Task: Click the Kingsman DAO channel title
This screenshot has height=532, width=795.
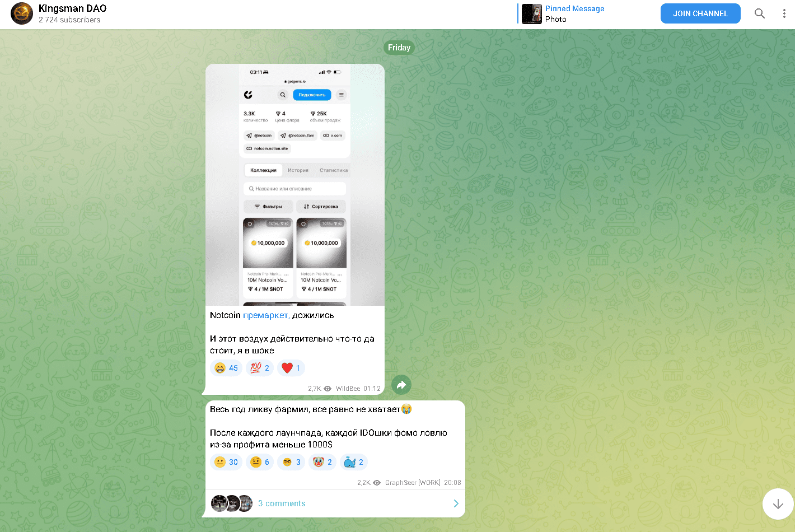Action: 72,8
